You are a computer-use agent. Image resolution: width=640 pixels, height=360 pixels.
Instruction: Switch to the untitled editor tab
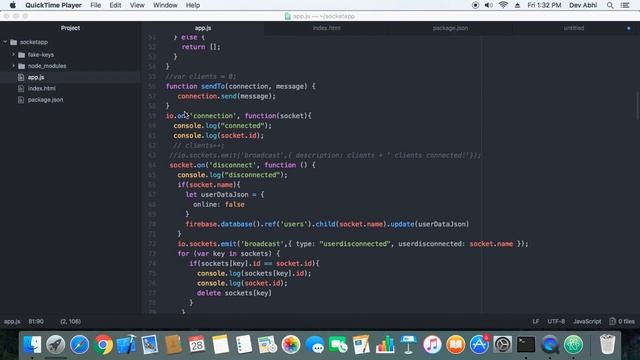574,28
